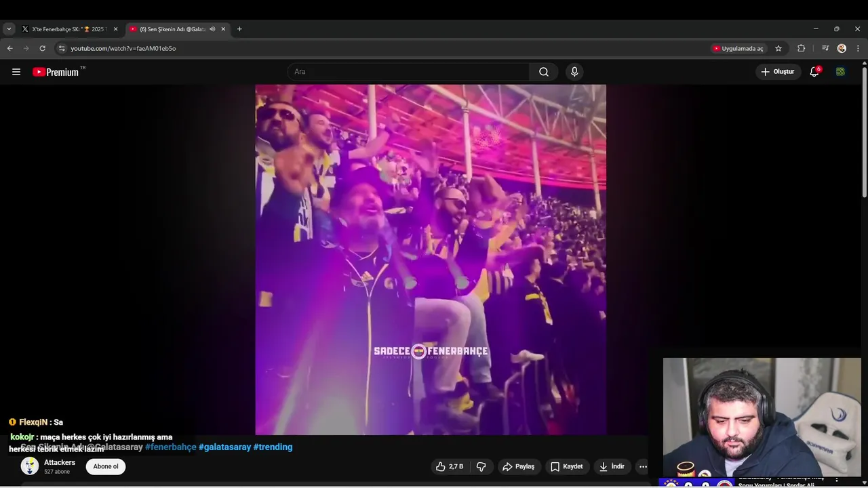Go to YouTube Premium home logo
The image size is (868, 488).
[57, 72]
